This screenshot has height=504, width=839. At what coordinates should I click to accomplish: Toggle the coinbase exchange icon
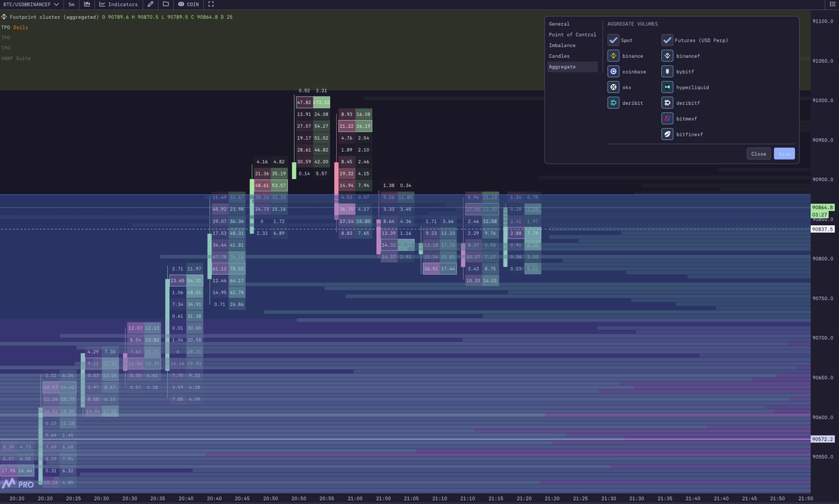[613, 71]
